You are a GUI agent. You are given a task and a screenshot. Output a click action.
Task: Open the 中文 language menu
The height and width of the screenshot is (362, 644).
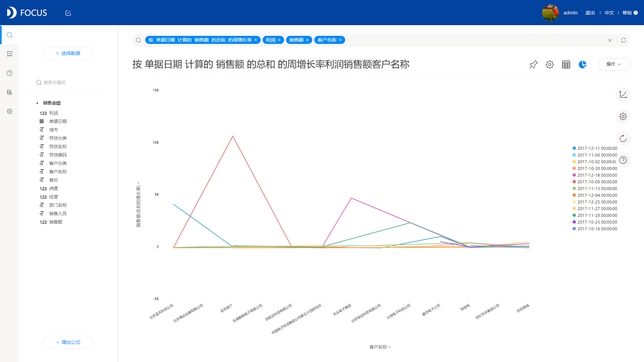pos(609,12)
